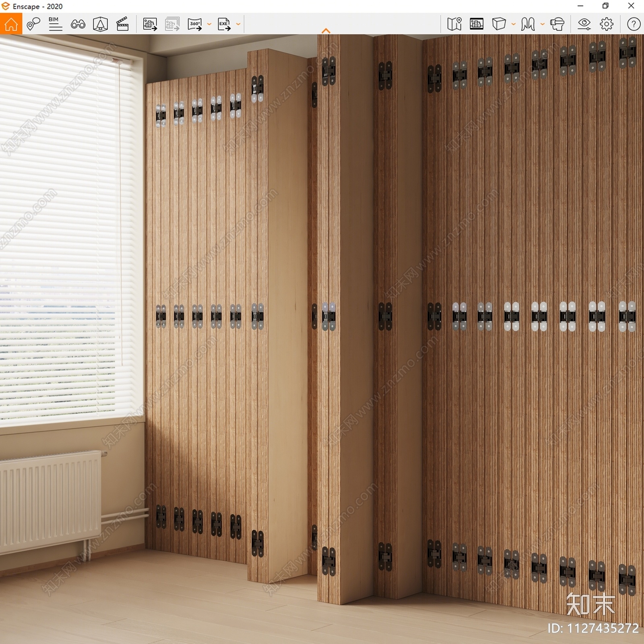Click the grayed-out batch rendering icon
The height and width of the screenshot is (644, 644).
click(172, 24)
